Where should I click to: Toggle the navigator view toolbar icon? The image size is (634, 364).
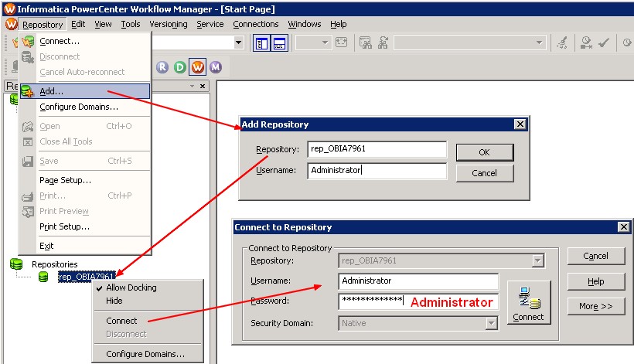(x=262, y=43)
